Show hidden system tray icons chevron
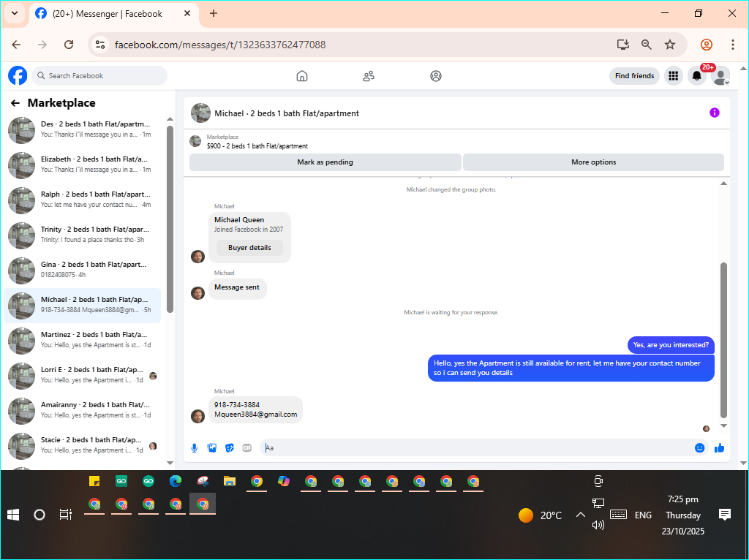749x560 pixels. pos(580,515)
